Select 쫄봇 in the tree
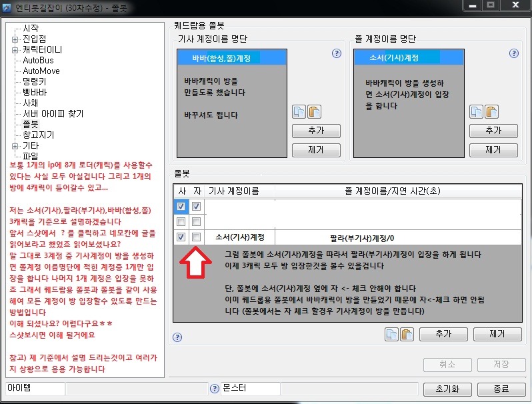The width and height of the screenshot is (532, 404). (x=31, y=125)
